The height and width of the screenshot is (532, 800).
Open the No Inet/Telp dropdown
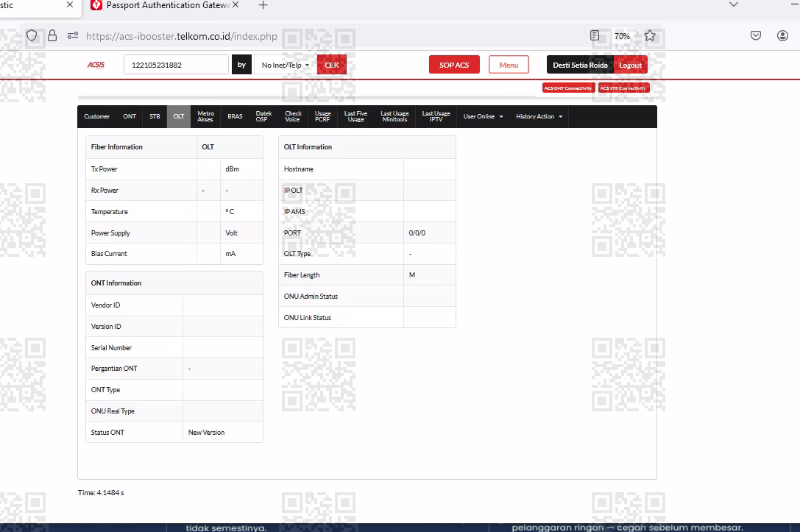pyautogui.click(x=286, y=65)
